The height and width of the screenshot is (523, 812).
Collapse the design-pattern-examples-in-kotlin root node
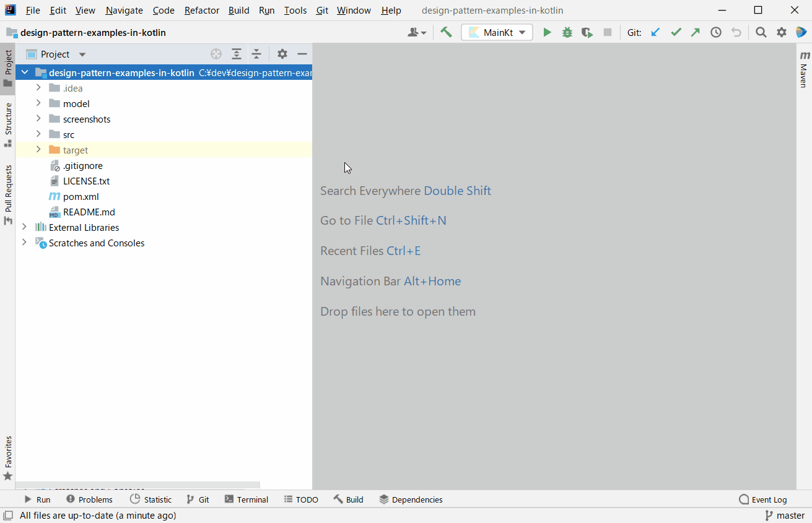[x=25, y=72]
